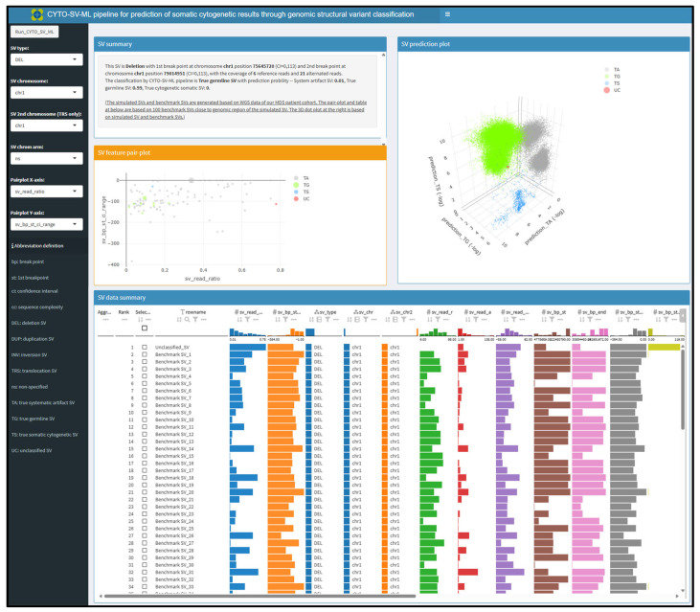700x612 pixels.
Task: Expand the SV chrom arm dropdown
Action: coord(46,158)
